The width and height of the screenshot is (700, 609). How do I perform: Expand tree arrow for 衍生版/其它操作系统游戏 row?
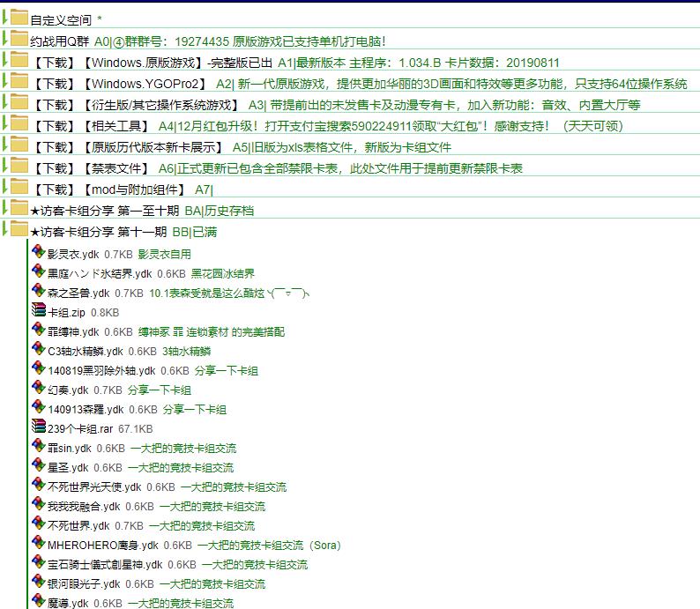click(x=5, y=101)
